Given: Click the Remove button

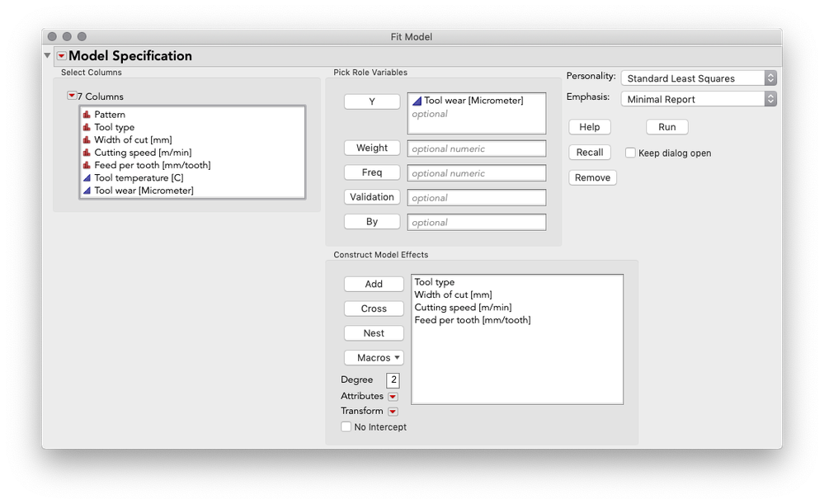Looking at the screenshot, I should pos(592,177).
